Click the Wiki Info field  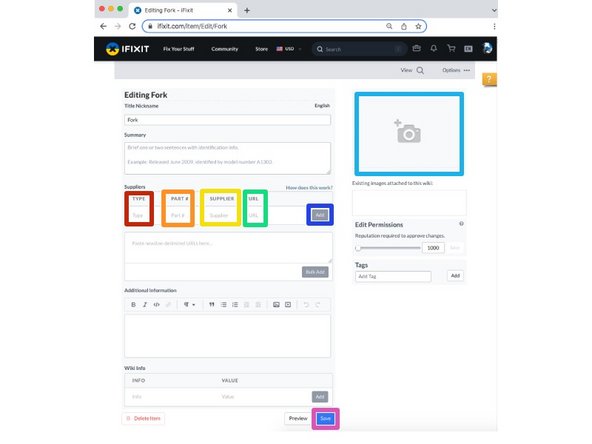click(x=170, y=397)
